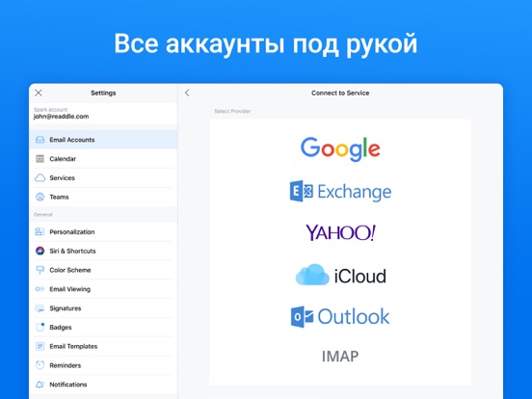The width and height of the screenshot is (532, 399).
Task: Select the Exchange provider
Action: [340, 192]
